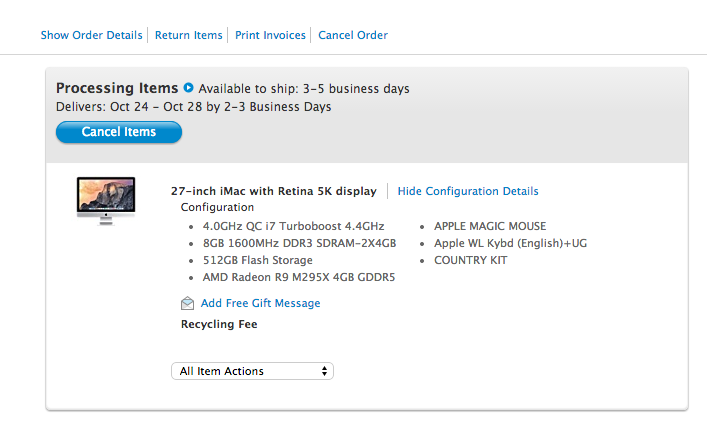Select the 512GB Flash Storage line
Image resolution: width=707 pixels, height=426 pixels.
(x=257, y=260)
